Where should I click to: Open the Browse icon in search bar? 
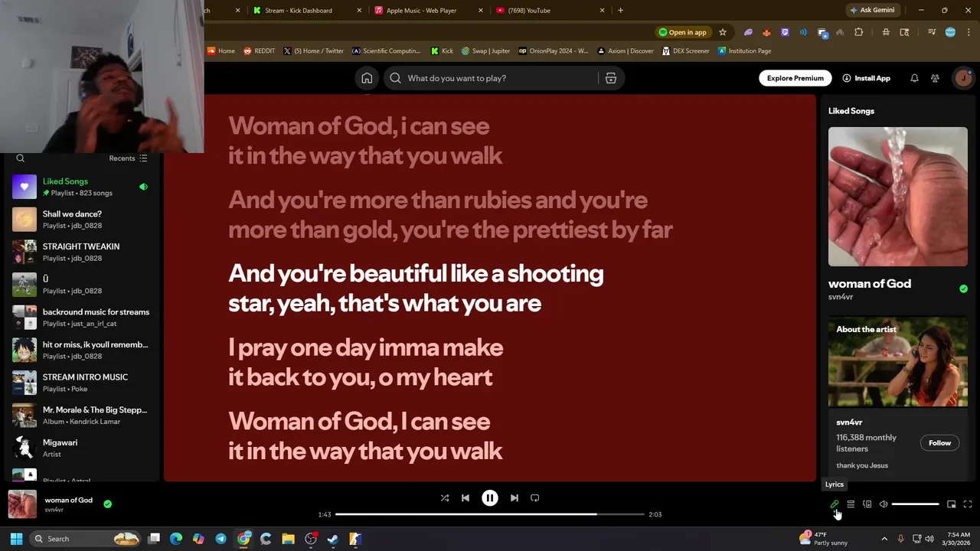tap(611, 78)
